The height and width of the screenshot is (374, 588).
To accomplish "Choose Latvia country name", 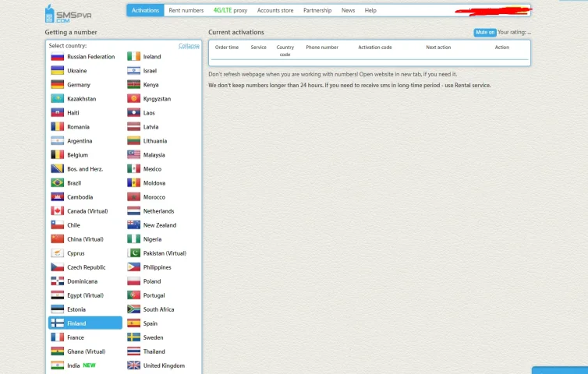I will 151,127.
